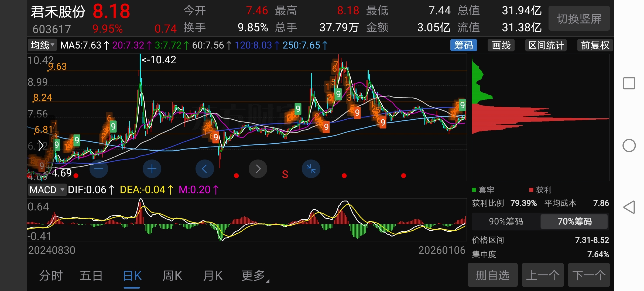Switch to the 周K tab
Viewport: 644px width, 291px height.
172,276
